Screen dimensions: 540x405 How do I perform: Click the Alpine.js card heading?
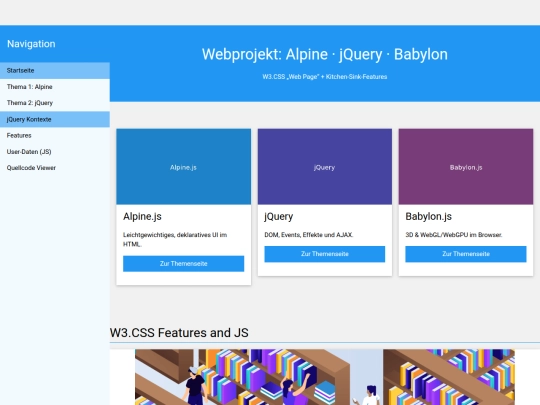coord(142,217)
